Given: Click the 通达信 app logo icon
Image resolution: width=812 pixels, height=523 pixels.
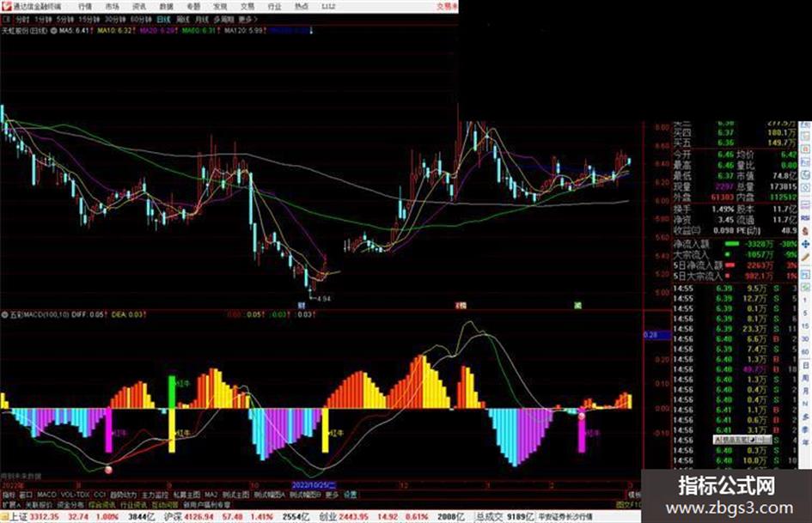Looking at the screenshot, I should 6,6.
